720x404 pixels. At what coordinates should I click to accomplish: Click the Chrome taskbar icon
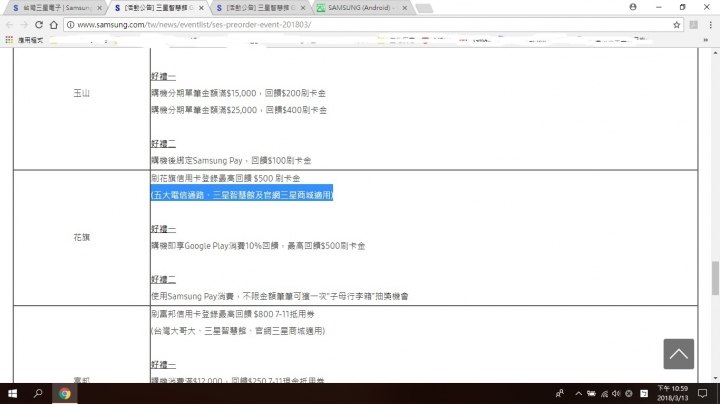click(x=64, y=393)
